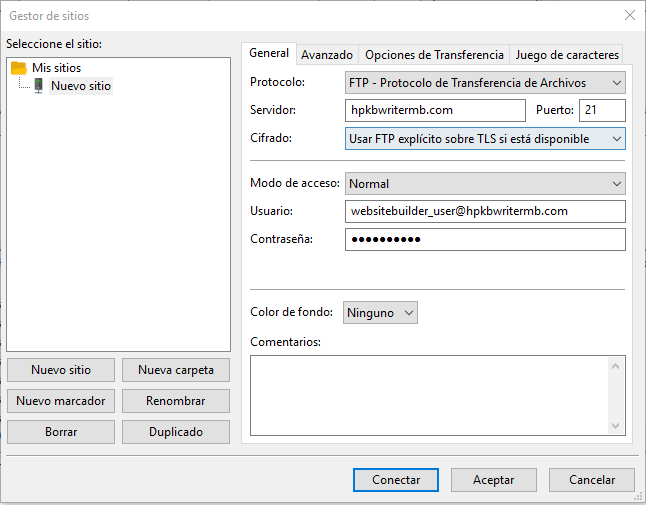Switch to Juego de caracteres tab

(567, 55)
